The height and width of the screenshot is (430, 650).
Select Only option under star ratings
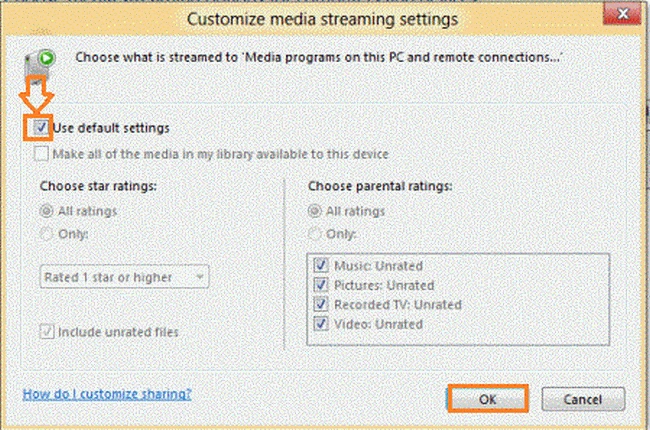coord(46,234)
